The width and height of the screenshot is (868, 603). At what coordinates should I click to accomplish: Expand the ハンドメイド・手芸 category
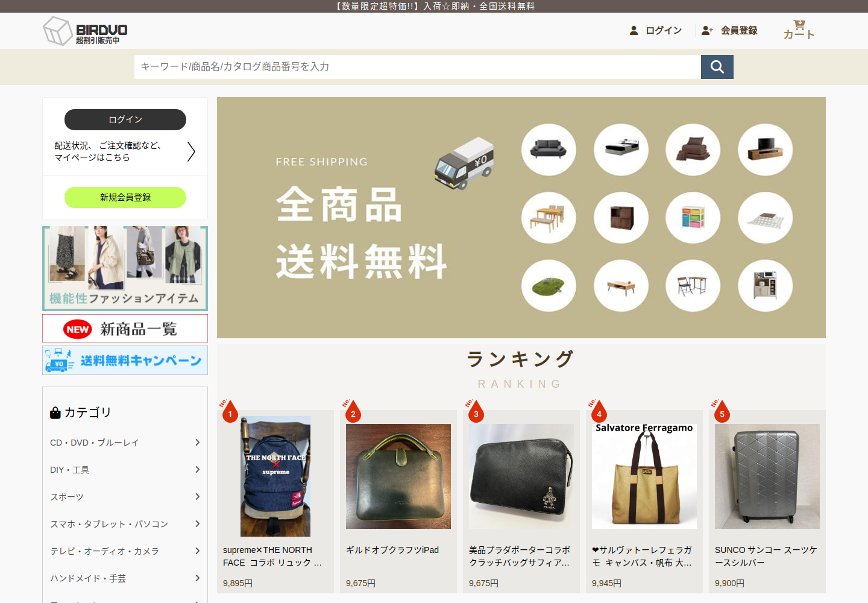tap(125, 578)
